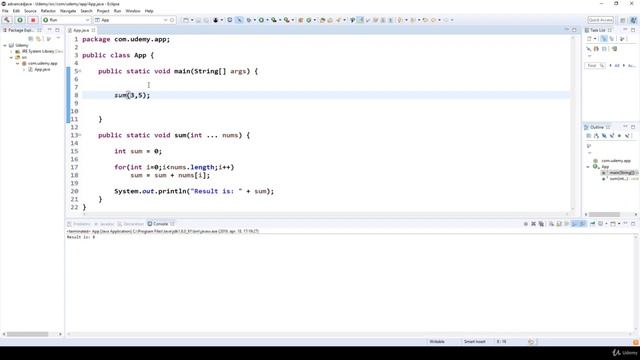640x360 pixels.
Task: Open the Project menu
Action: (x=103, y=11)
